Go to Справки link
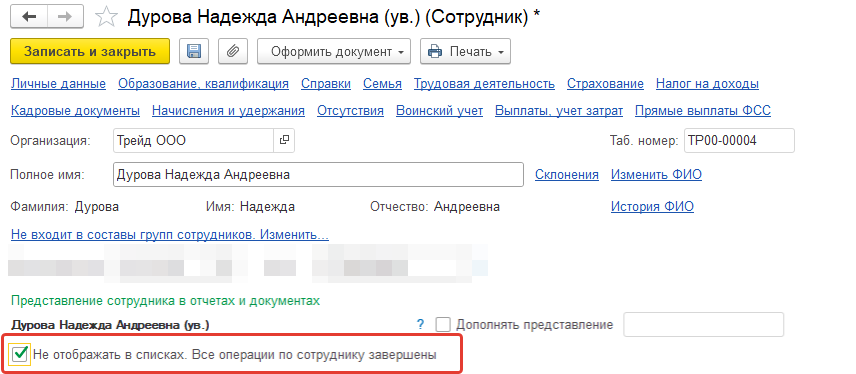Viewport: 856px width, 374px height. (x=326, y=84)
